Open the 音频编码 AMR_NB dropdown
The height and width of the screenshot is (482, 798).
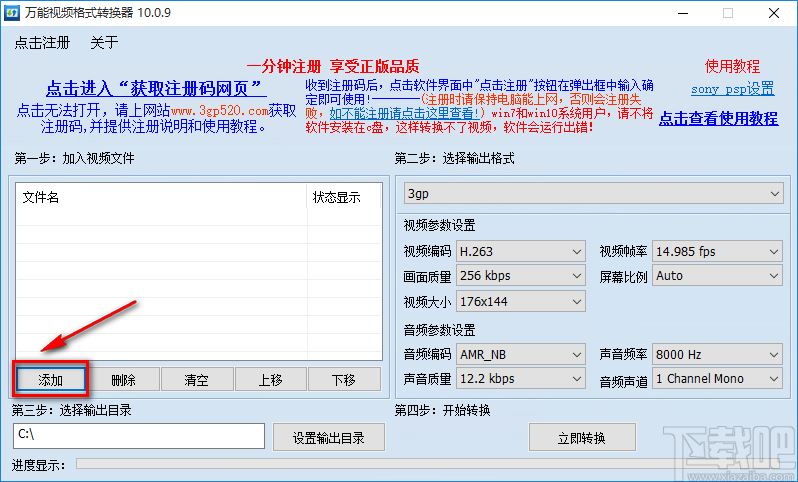521,354
